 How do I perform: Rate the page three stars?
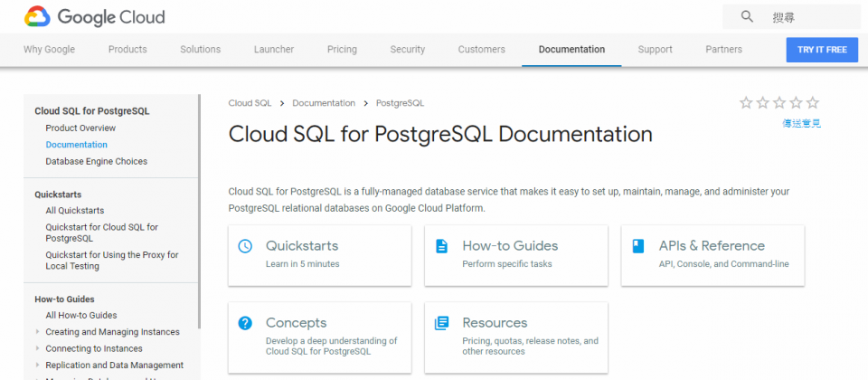pos(779,102)
